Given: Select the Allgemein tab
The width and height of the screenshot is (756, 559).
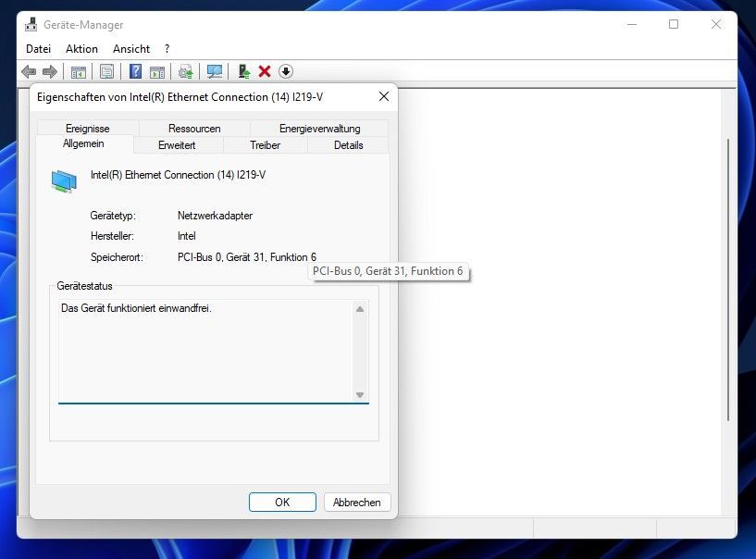Looking at the screenshot, I should point(83,143).
